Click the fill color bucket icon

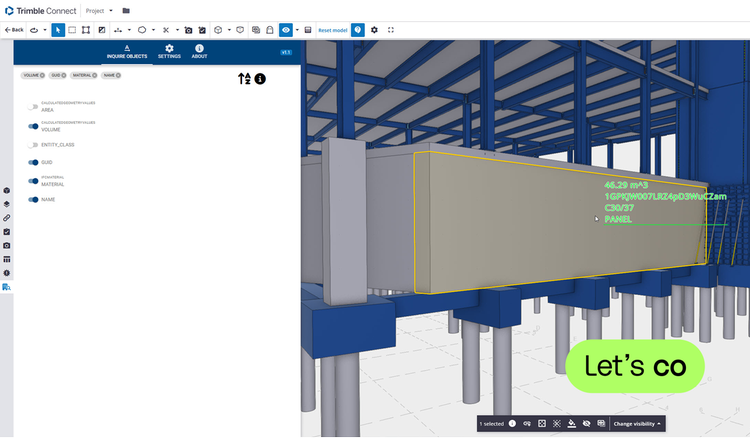(x=572, y=424)
